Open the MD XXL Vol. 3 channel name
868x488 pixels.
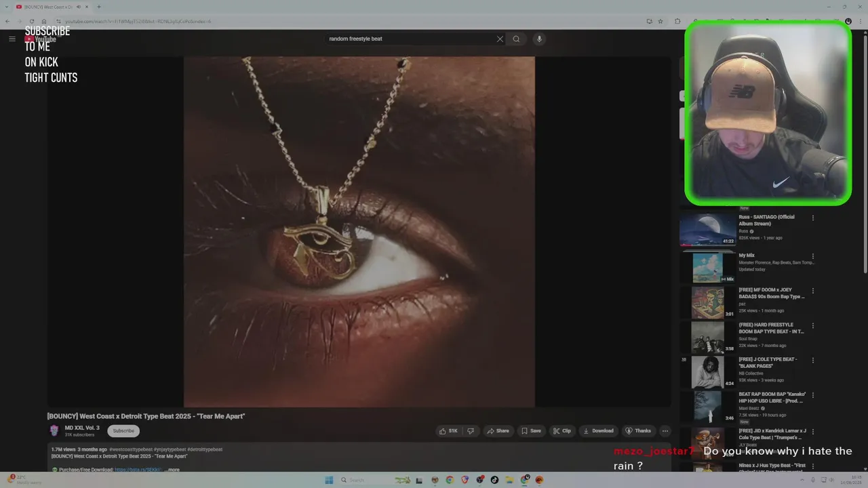tap(82, 428)
